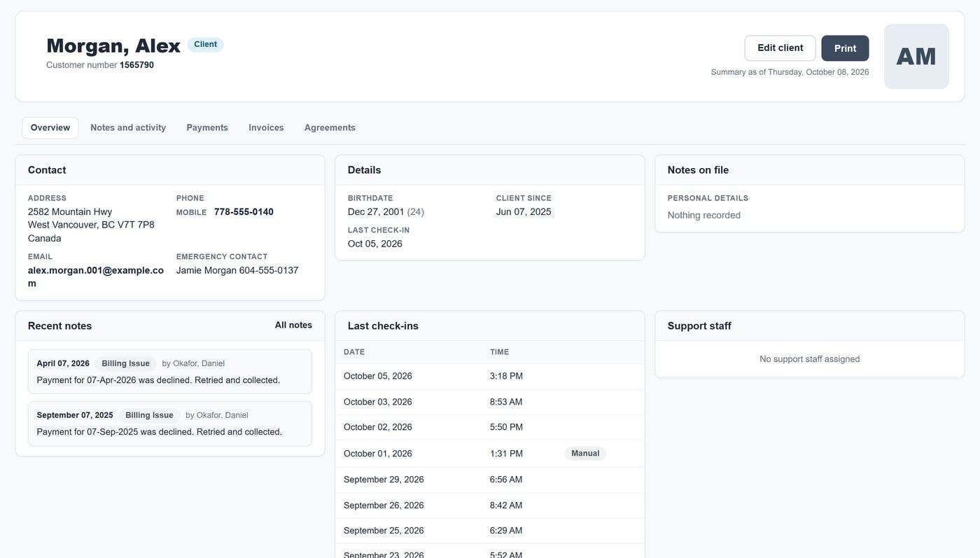Go to the Payments tab
Screen dimensions: 980x558
207,127
